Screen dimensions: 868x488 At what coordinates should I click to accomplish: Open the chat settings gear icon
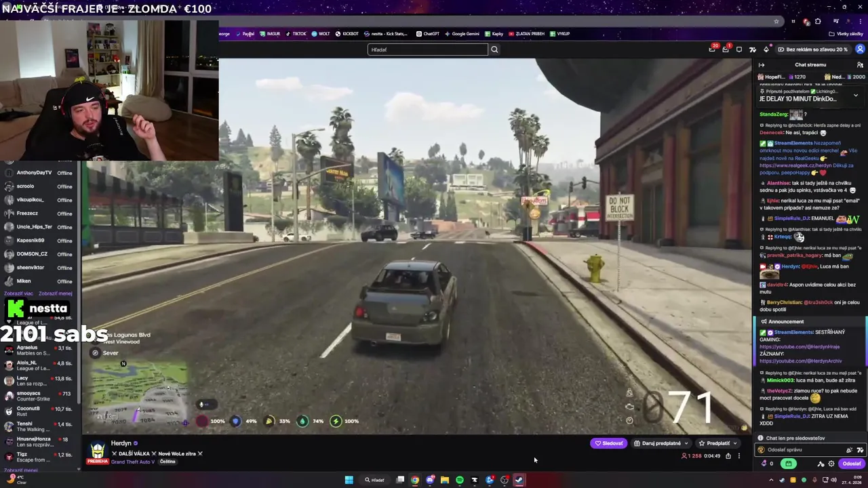tap(831, 464)
